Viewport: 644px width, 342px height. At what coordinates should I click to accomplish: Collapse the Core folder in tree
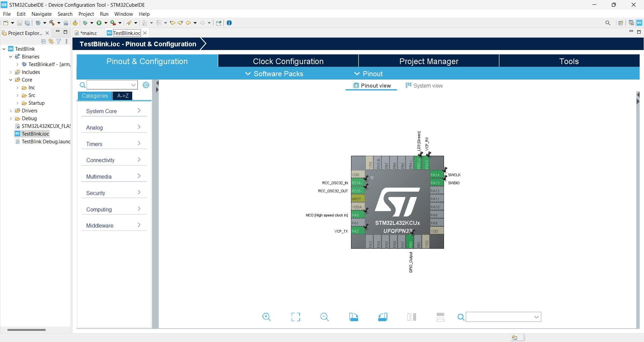click(11, 80)
